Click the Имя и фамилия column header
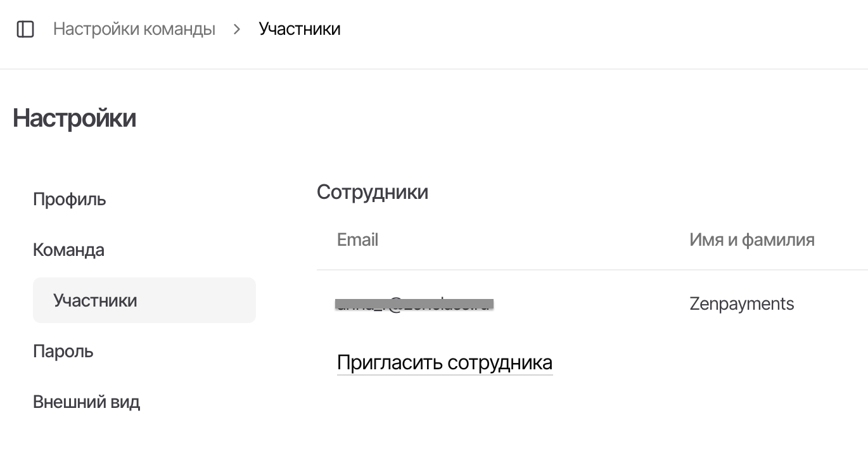868x451 pixels. [x=751, y=240]
